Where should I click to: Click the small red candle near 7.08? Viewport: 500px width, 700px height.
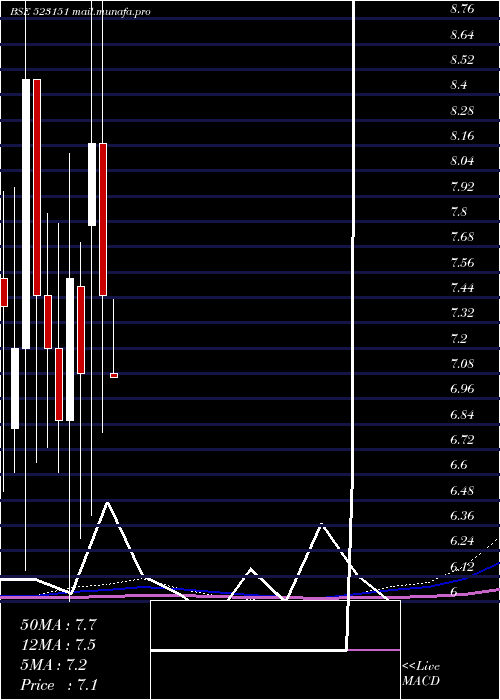coord(114,375)
